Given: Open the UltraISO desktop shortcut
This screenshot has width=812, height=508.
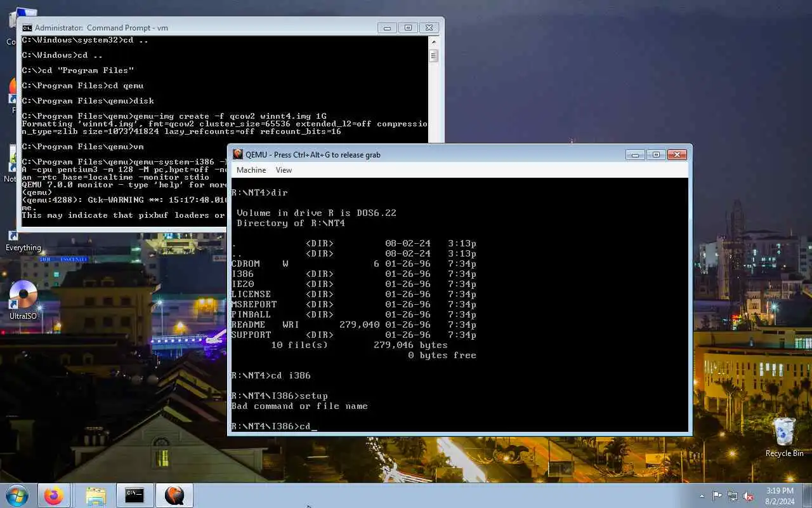Looking at the screenshot, I should tap(23, 299).
